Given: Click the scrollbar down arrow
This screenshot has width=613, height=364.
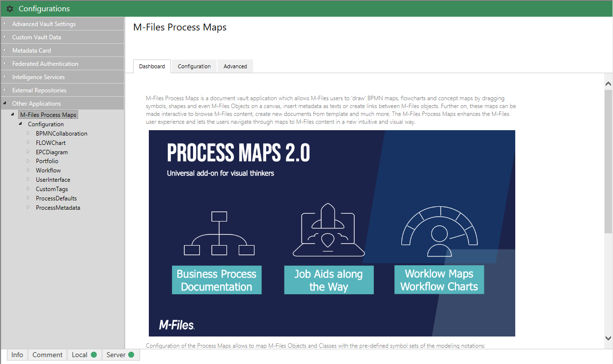Looking at the screenshot, I should 608,338.
